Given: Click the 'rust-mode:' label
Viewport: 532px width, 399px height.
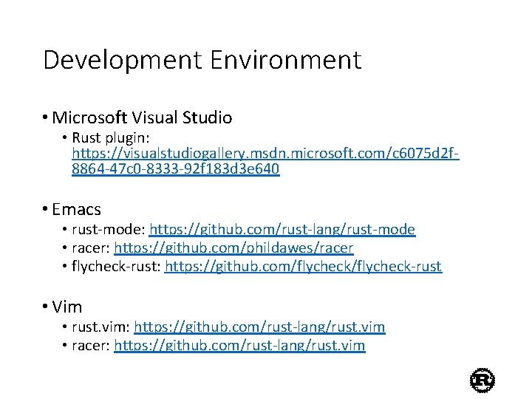Looking at the screenshot, I should (109, 230).
